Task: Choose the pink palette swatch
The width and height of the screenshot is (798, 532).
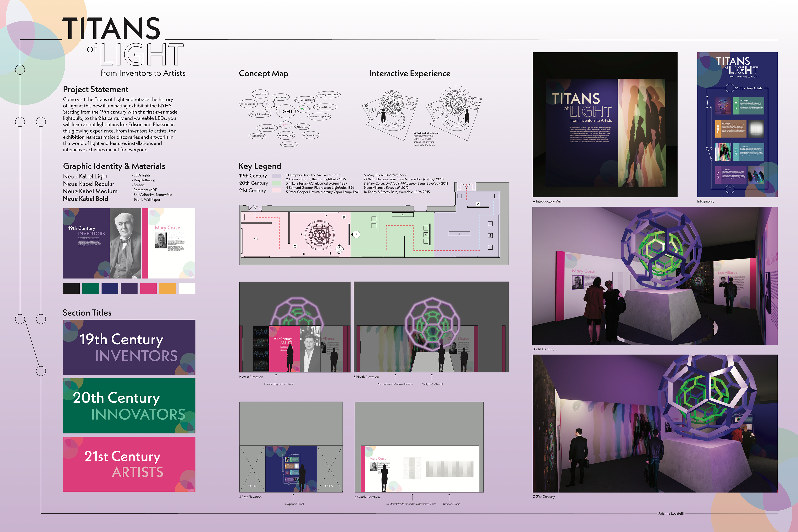Action: click(x=149, y=288)
